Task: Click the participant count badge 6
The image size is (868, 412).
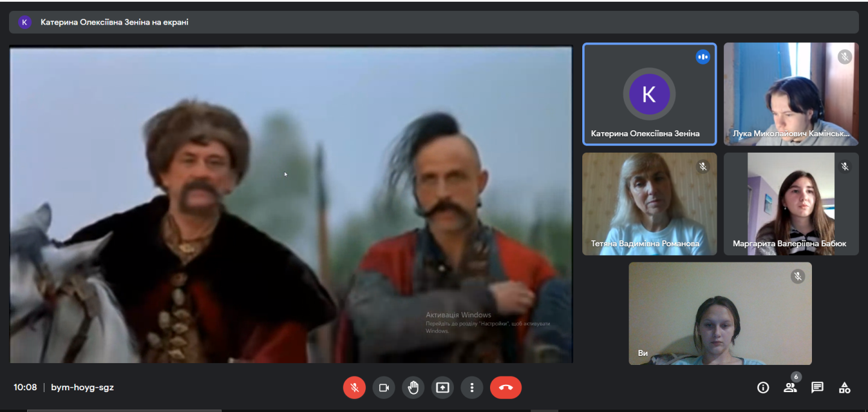Action: [x=796, y=378]
